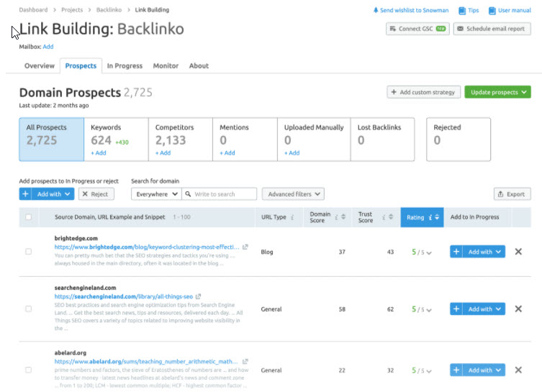This screenshot has height=392, width=542.
Task: Select the Lost Backlinks card
Action: coord(383,140)
